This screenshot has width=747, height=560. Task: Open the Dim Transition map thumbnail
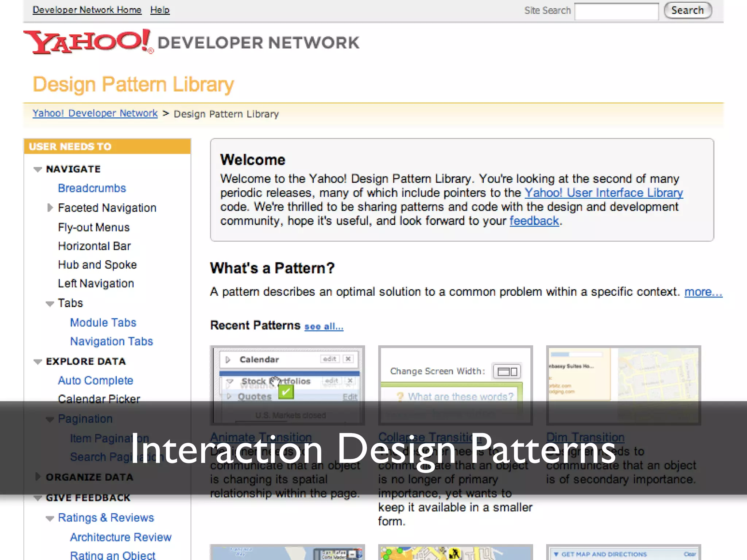623,379
